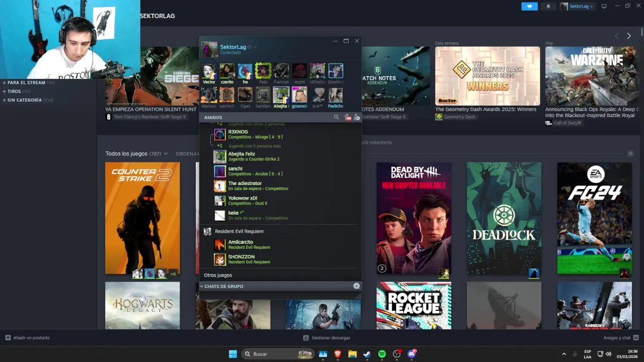The image size is (644, 362).
Task: Select Hogwarts Legacy game cover
Action: pyautogui.click(x=142, y=306)
